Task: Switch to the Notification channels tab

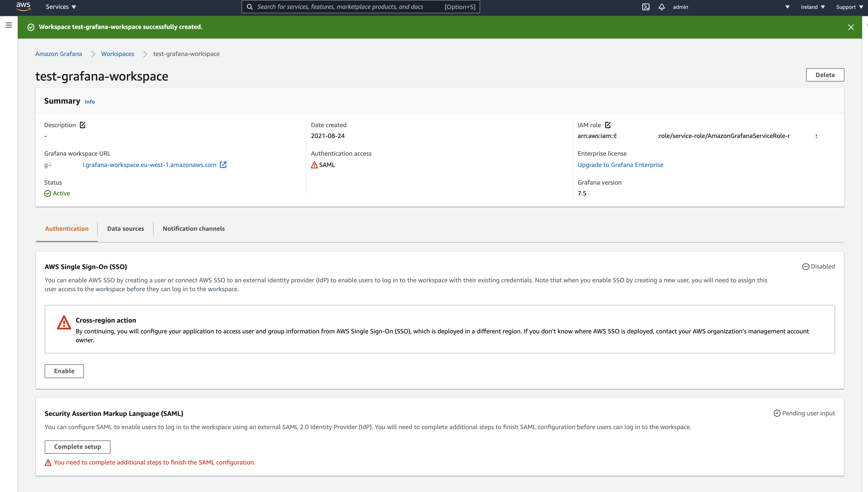Action: 194,229
